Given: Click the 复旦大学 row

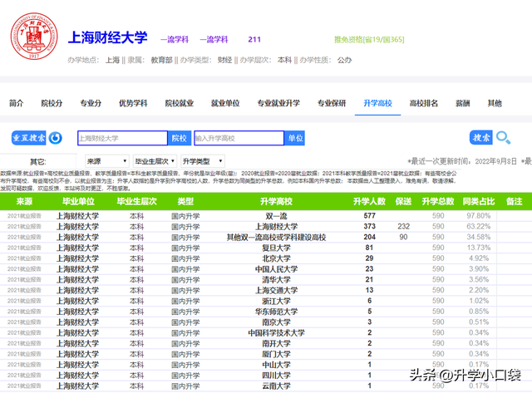Looking at the screenshot, I should tap(266, 248).
